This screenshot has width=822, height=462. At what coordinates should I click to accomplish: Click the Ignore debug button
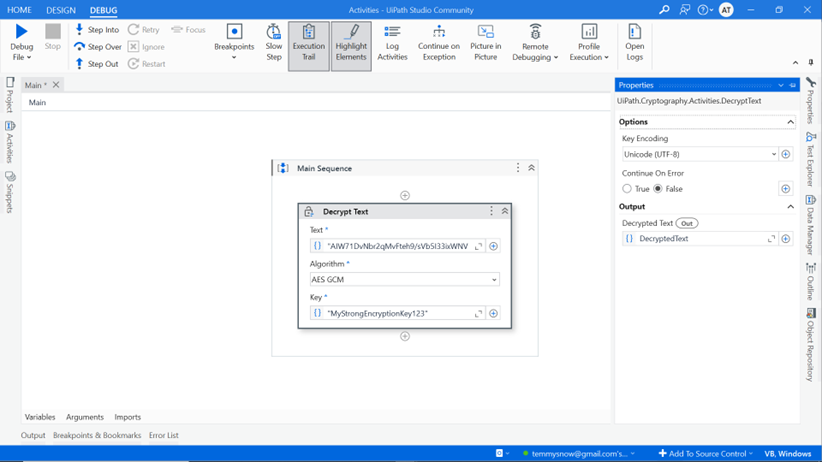146,47
